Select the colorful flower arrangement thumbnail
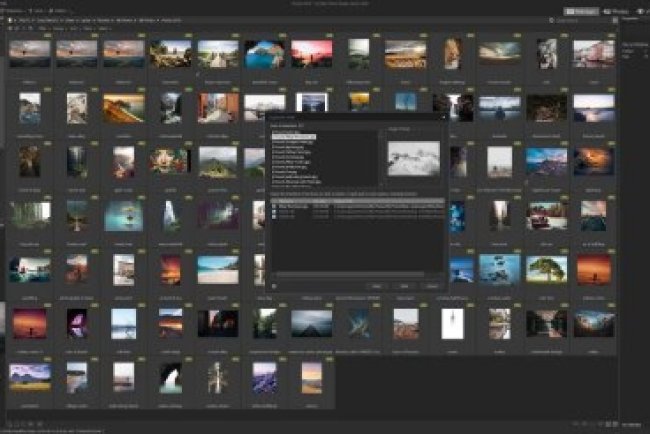 (171, 161)
